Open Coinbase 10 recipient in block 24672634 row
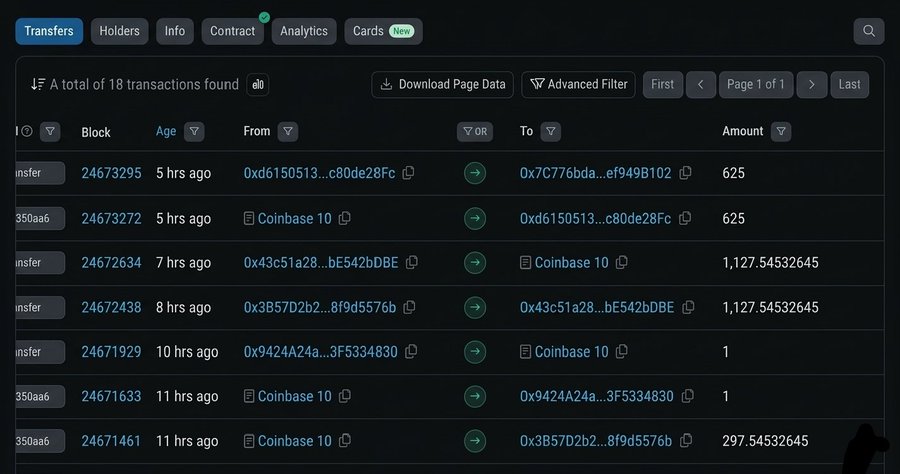This screenshot has height=474, width=900. pyautogui.click(x=571, y=263)
